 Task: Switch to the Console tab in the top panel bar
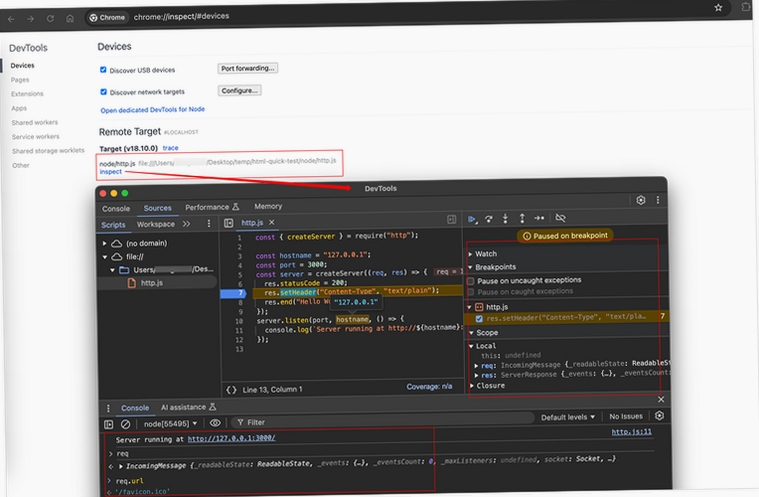[116, 209]
